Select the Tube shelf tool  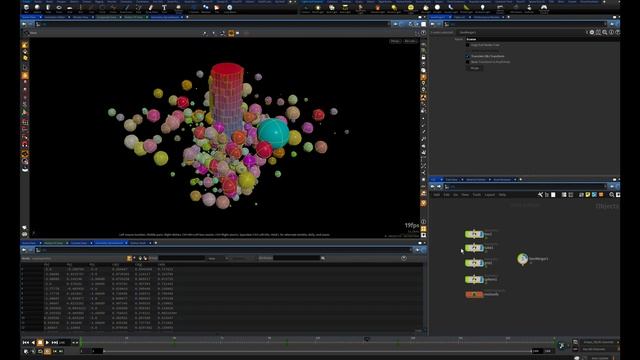tap(48, 8)
